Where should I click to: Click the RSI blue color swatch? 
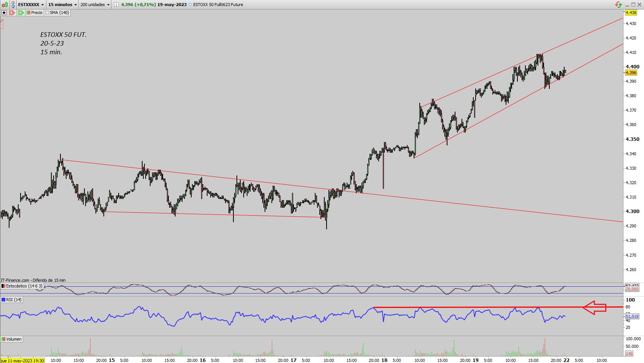(x=3, y=300)
